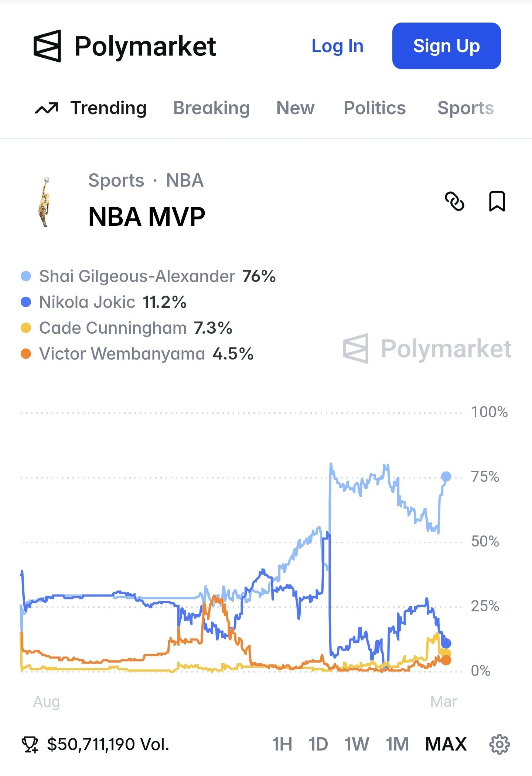Open the Breaking tab
The image size is (532, 776).
click(211, 108)
